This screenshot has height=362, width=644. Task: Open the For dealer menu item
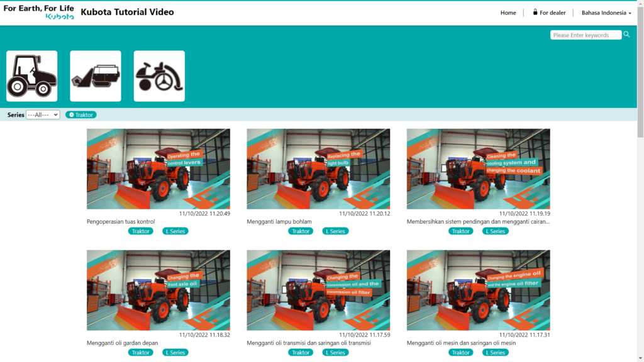549,13
